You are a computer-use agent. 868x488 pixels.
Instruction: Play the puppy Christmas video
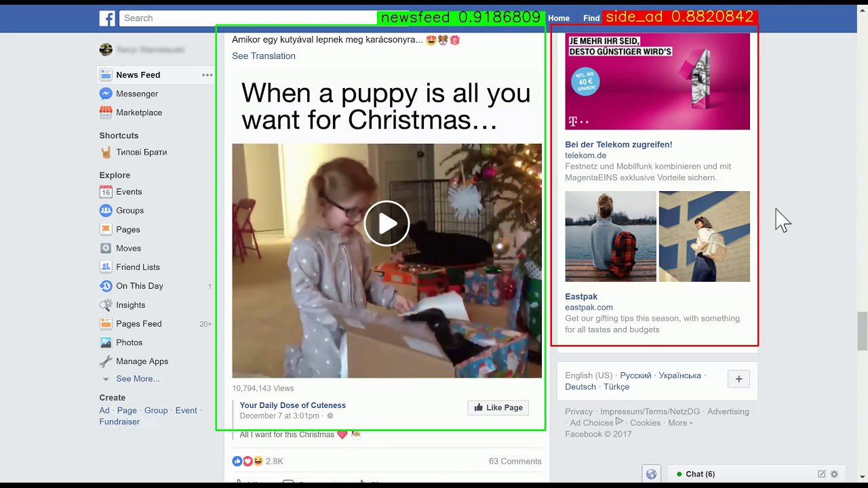pos(387,223)
